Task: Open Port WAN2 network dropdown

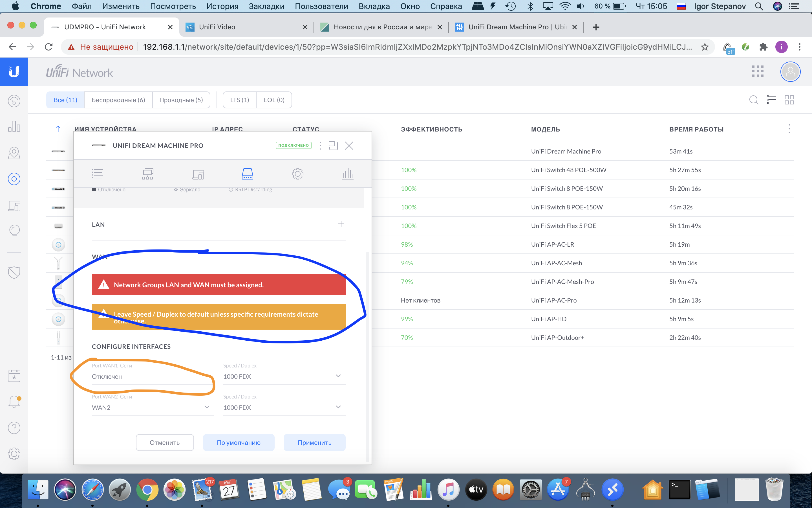Action: pos(153,407)
